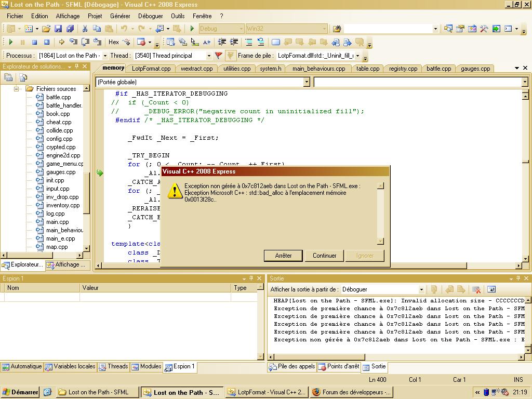Click the code editor horizontal scrollbar thumb
Image resolution: width=532 pixels, height=399 pixels.
284,265
